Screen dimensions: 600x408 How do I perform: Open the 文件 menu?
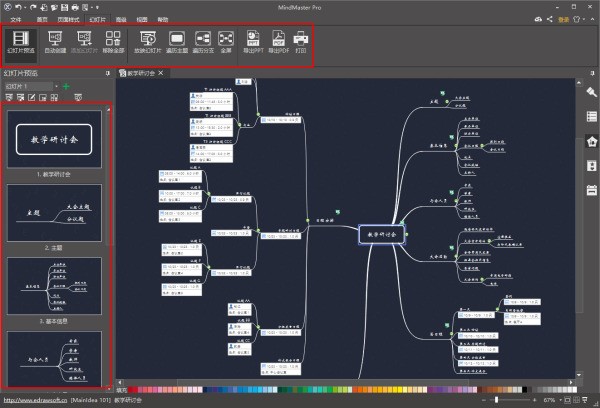[x=15, y=18]
